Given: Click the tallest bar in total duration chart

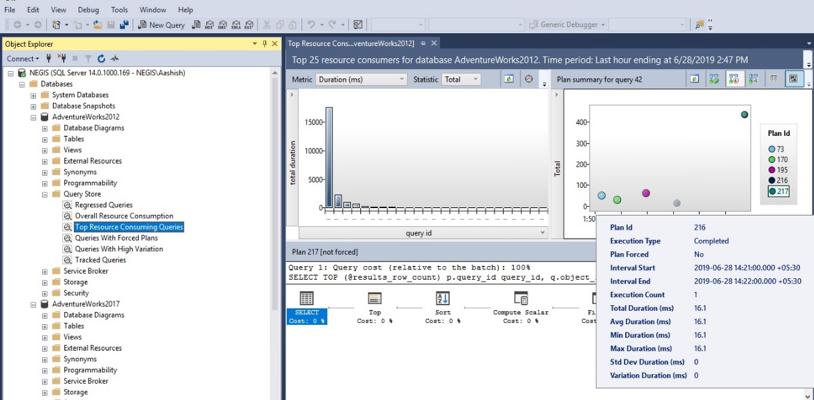Looking at the screenshot, I should coord(329,157).
